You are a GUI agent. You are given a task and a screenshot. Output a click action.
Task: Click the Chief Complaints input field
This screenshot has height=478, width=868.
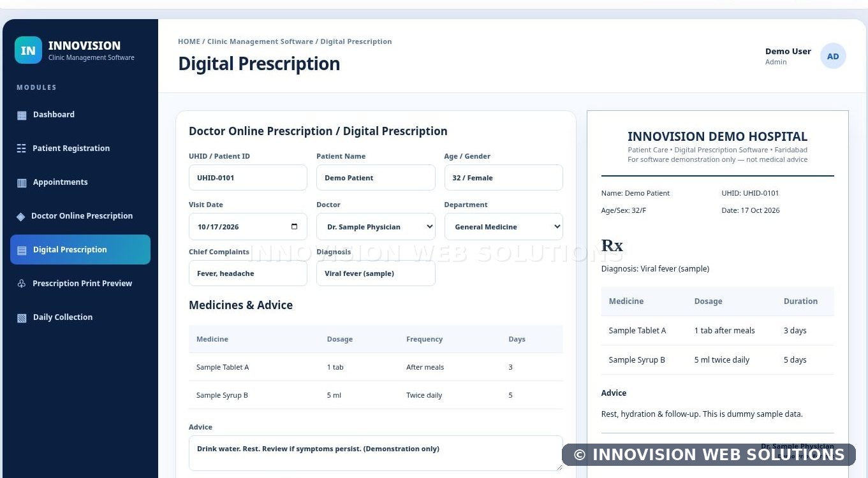(248, 273)
